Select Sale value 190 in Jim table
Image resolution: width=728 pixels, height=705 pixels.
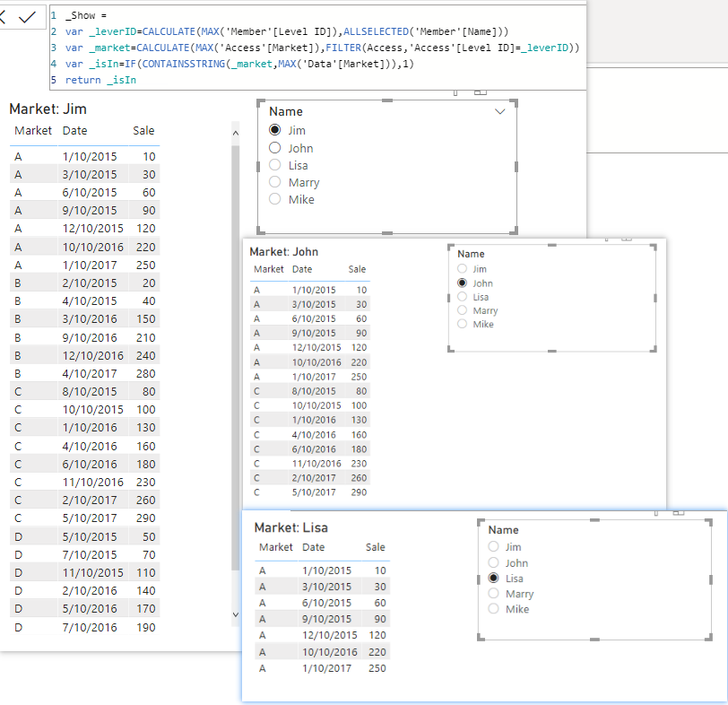pyautogui.click(x=146, y=628)
